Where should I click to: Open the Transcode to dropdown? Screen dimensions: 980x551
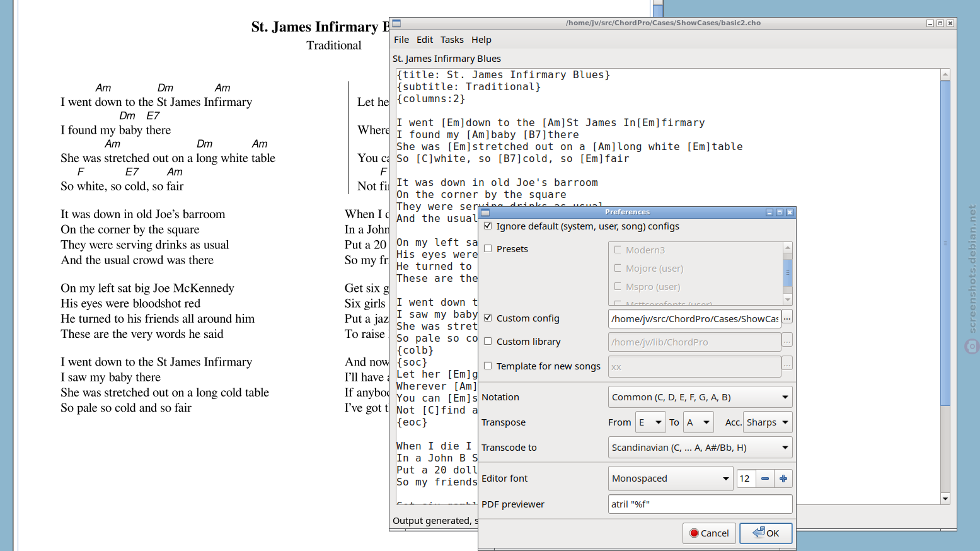click(700, 448)
